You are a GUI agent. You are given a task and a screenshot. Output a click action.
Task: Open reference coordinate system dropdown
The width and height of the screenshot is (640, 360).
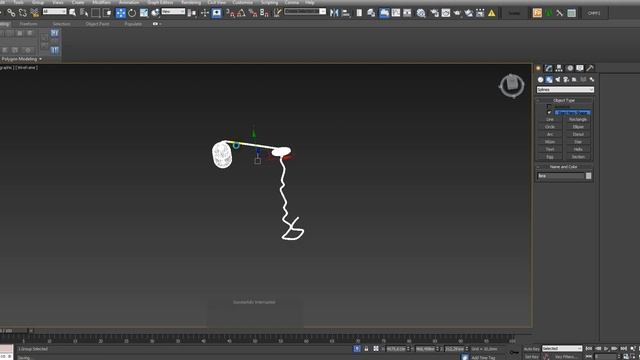[x=173, y=11]
